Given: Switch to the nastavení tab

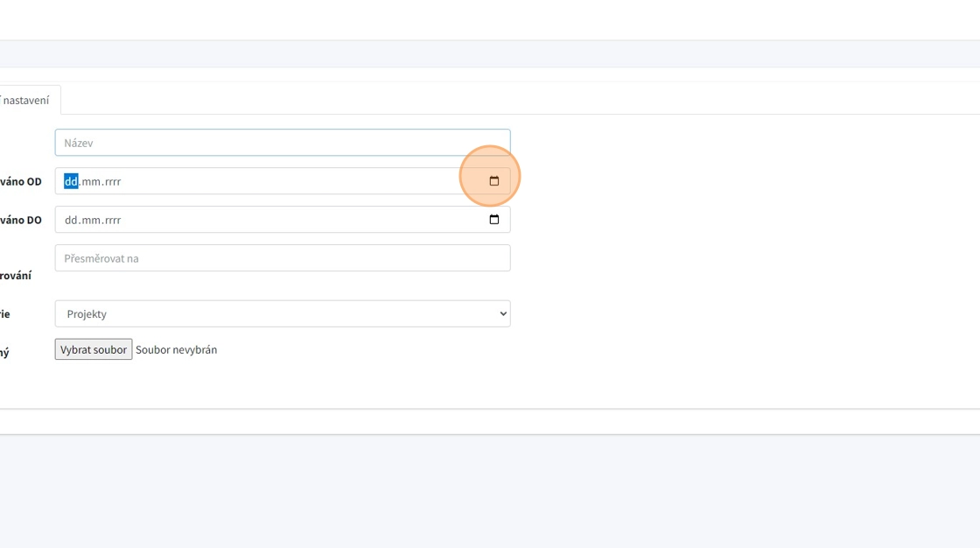Looking at the screenshot, I should tap(26, 101).
